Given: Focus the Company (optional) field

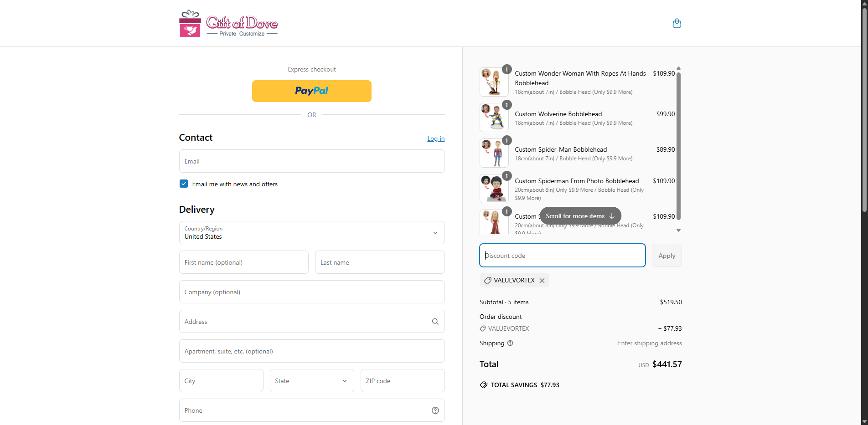Looking at the screenshot, I should (312, 292).
